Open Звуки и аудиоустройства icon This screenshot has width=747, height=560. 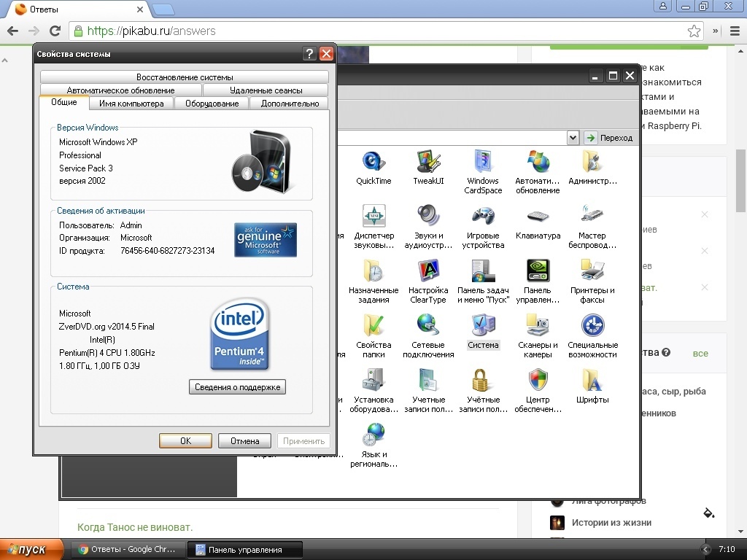tap(428, 217)
